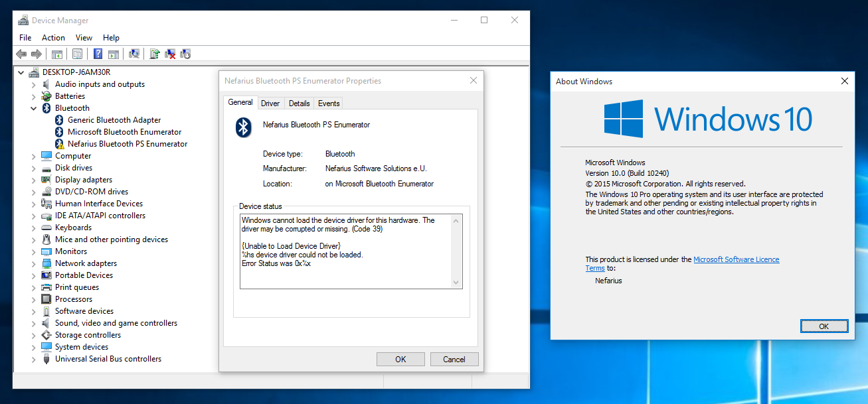Expand the Network adapters category
The width and height of the screenshot is (868, 404).
pyautogui.click(x=34, y=263)
